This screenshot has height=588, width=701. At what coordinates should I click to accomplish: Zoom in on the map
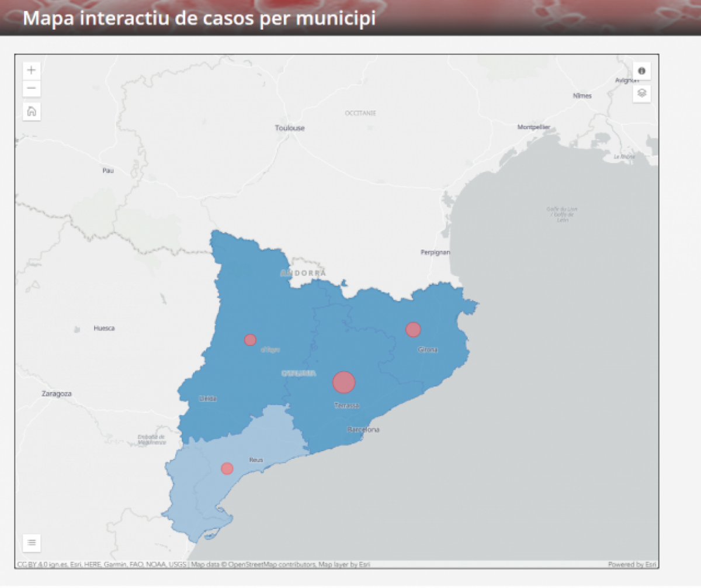click(x=32, y=71)
